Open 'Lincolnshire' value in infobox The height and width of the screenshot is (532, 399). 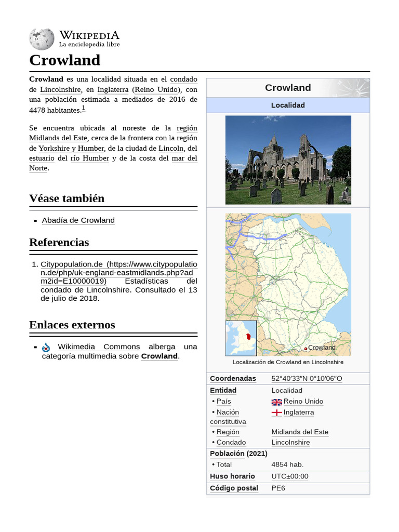click(x=290, y=443)
